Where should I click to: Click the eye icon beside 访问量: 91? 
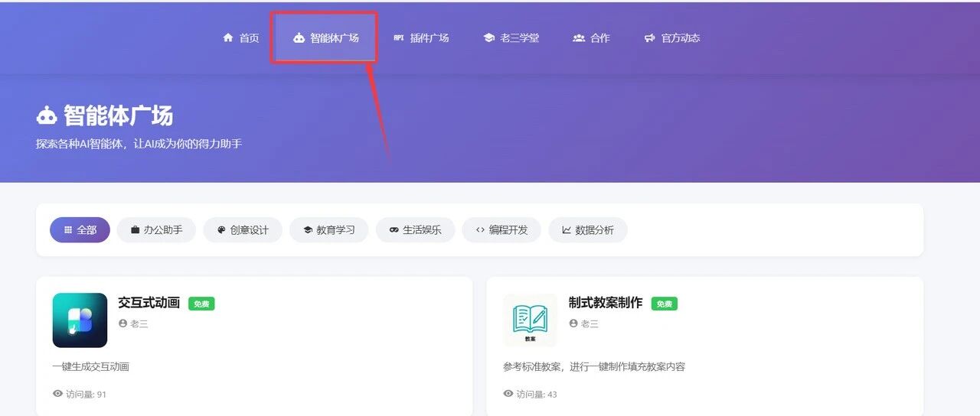point(57,393)
